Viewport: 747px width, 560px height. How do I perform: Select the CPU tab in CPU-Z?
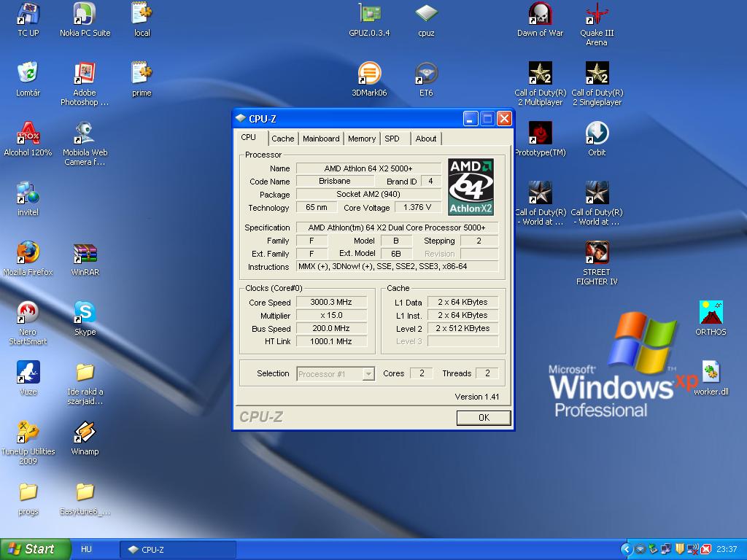(x=249, y=137)
